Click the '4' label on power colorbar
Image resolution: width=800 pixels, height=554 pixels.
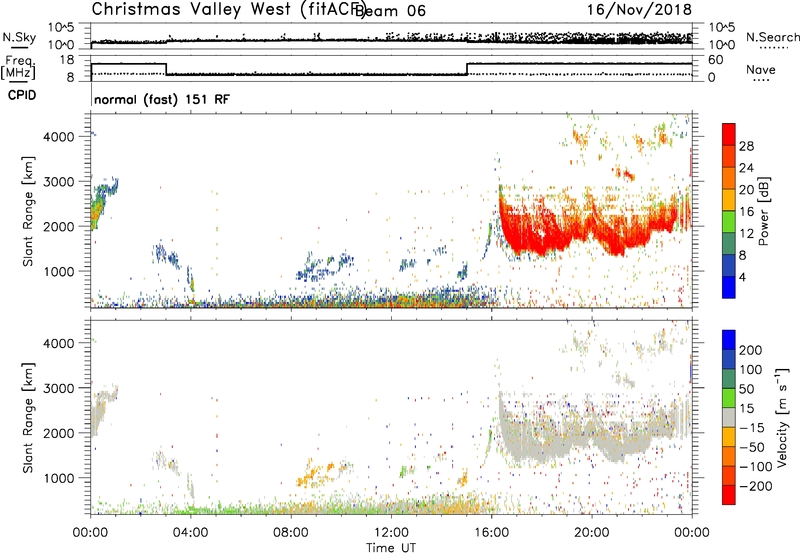point(742,277)
